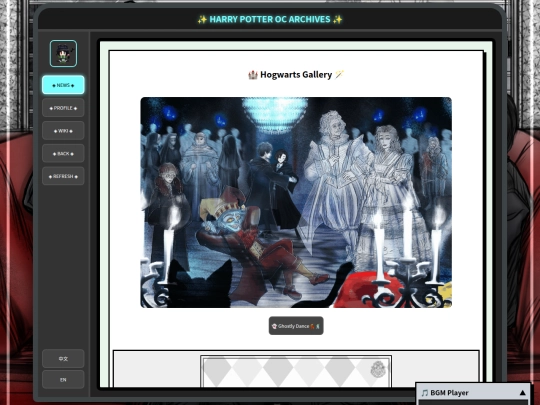Click the Hogwarts crest on the banner
Viewport: 540px width, 405px height.
click(x=378, y=369)
